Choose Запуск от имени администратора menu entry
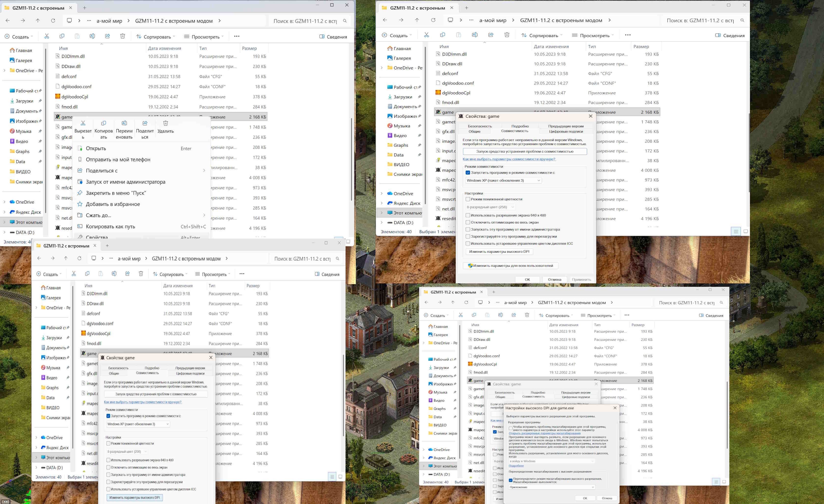This screenshot has width=824, height=504. (125, 182)
